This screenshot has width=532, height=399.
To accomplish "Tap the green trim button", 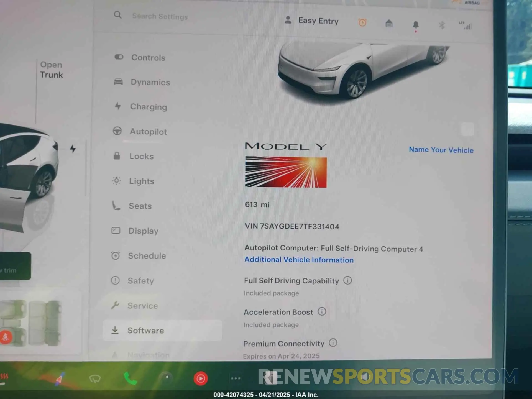I will click(x=15, y=266).
